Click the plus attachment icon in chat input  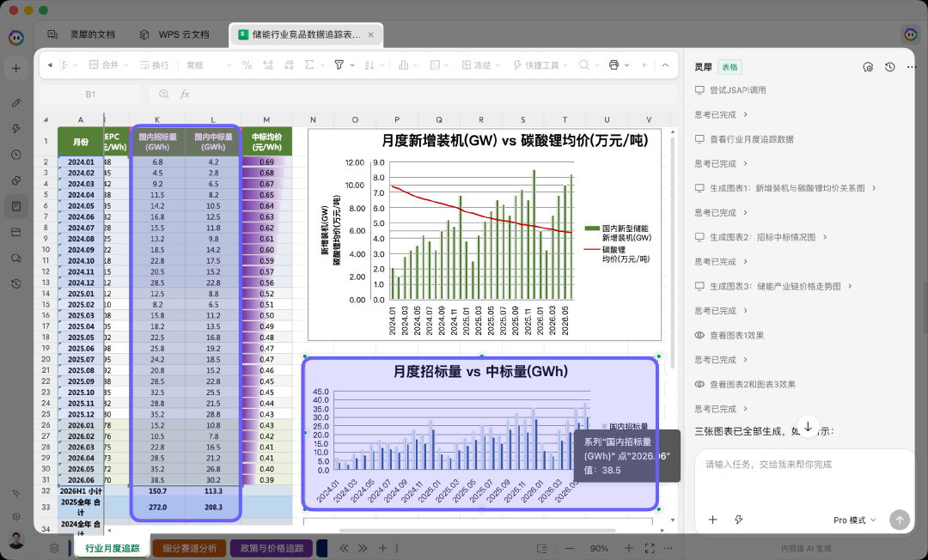point(712,520)
